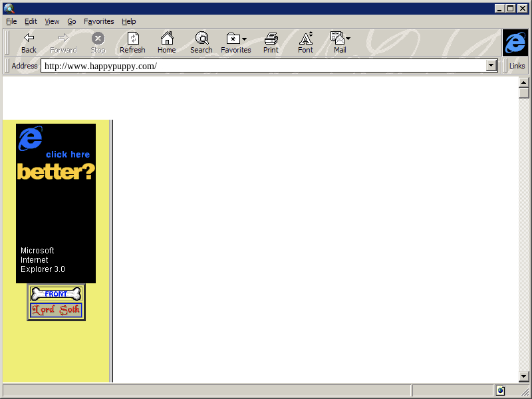Click the Lord Soth link button
Screen dimensions: 532x399
point(56,310)
